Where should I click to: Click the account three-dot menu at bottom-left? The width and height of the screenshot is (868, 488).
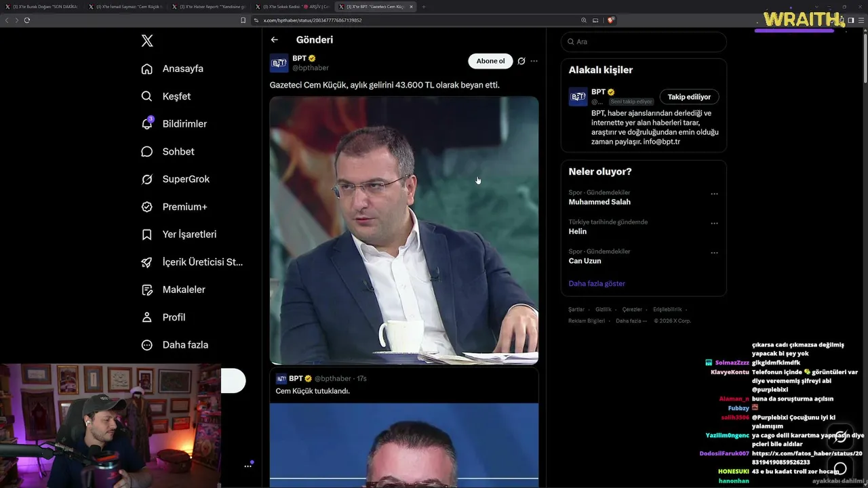(248, 466)
